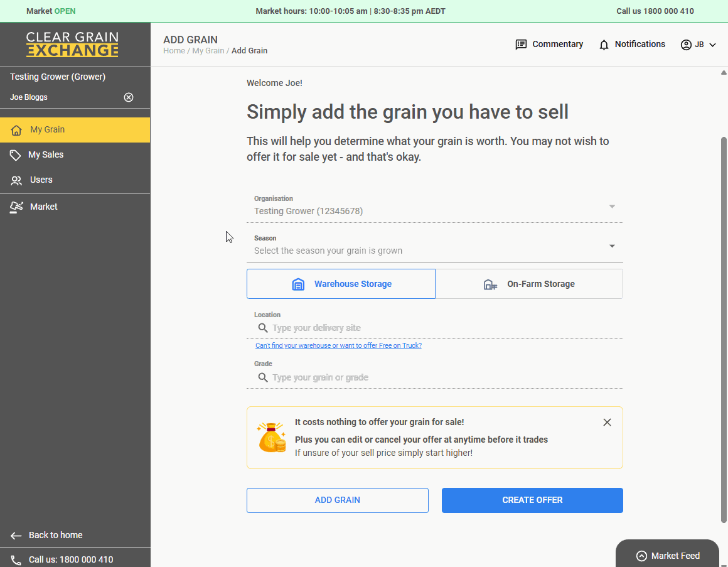The width and height of the screenshot is (728, 567).
Task: Click scrollbar up arrow
Action: [x=724, y=72]
